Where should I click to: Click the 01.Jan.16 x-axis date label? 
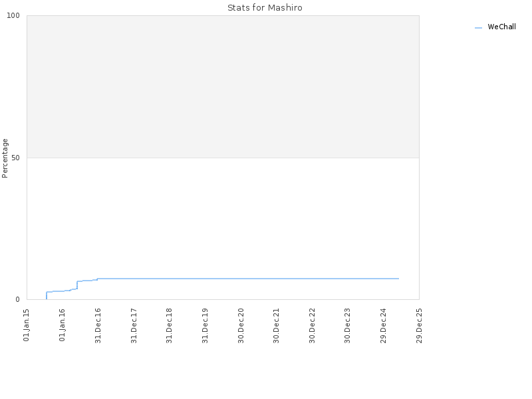point(62,325)
